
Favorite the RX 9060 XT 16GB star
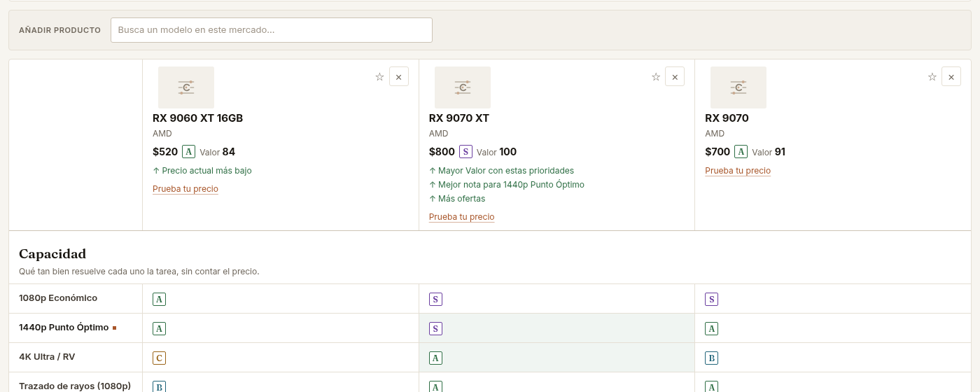pos(379,77)
